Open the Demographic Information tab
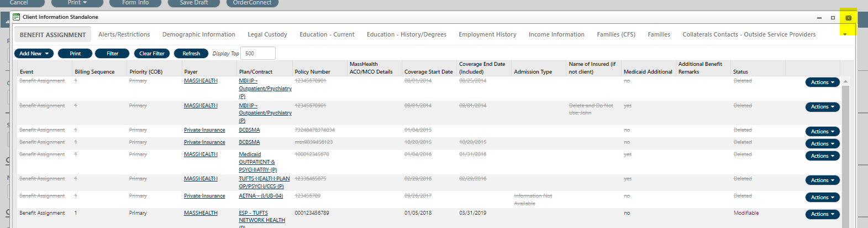Viewport: 868px width, 228px height. [199, 34]
